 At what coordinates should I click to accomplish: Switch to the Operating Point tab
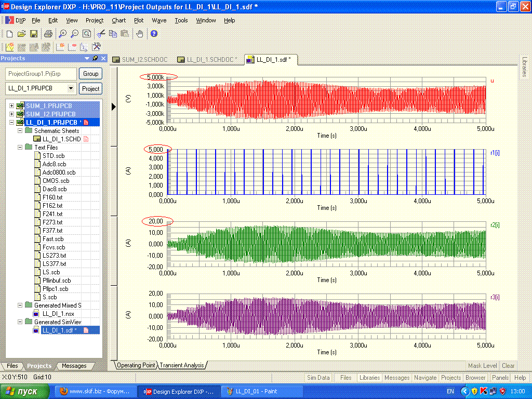[136, 365]
